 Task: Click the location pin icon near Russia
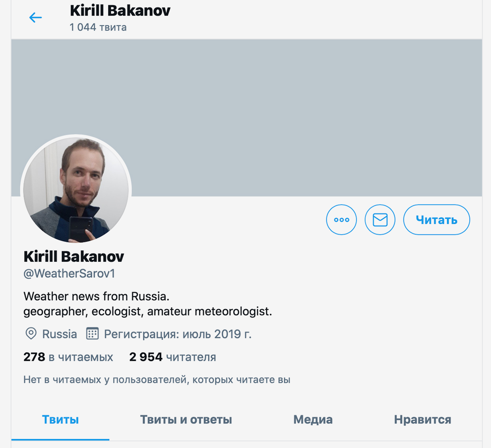click(31, 334)
